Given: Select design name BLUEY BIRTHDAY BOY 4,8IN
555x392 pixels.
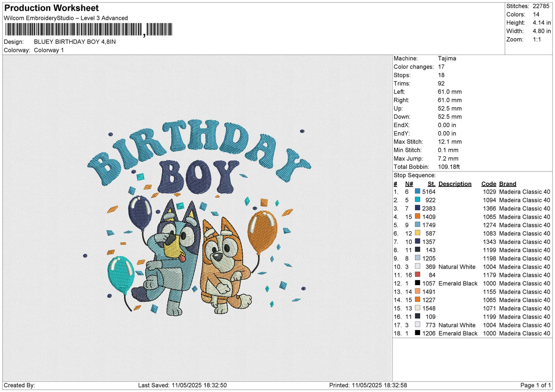Looking at the screenshot, I should [x=75, y=42].
